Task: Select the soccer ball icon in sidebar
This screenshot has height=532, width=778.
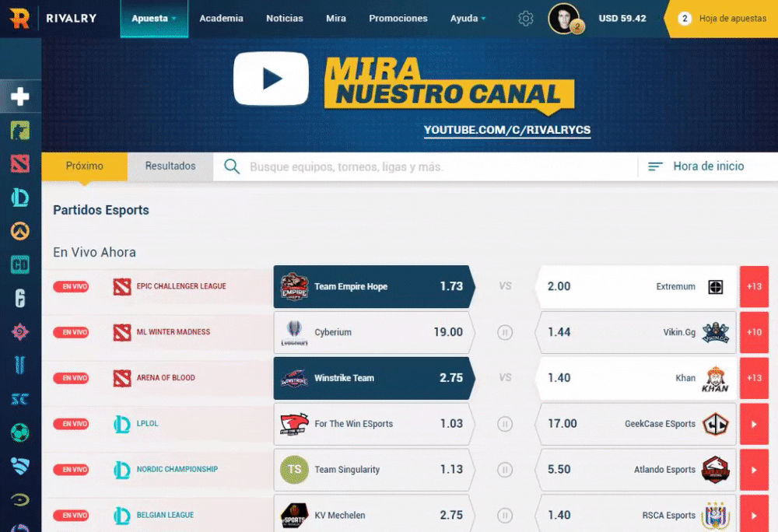Action: (20, 432)
